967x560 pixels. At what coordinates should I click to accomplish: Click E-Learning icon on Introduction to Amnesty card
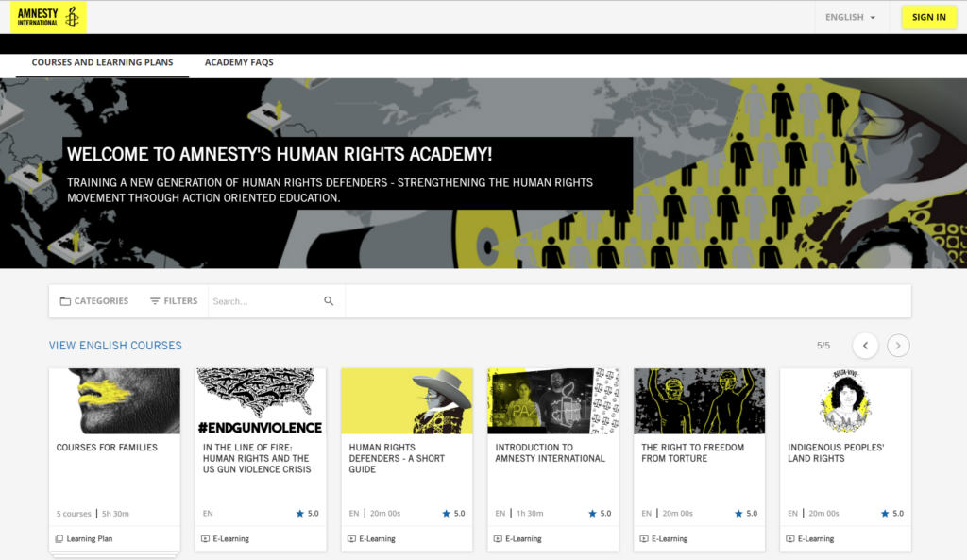[x=498, y=538]
